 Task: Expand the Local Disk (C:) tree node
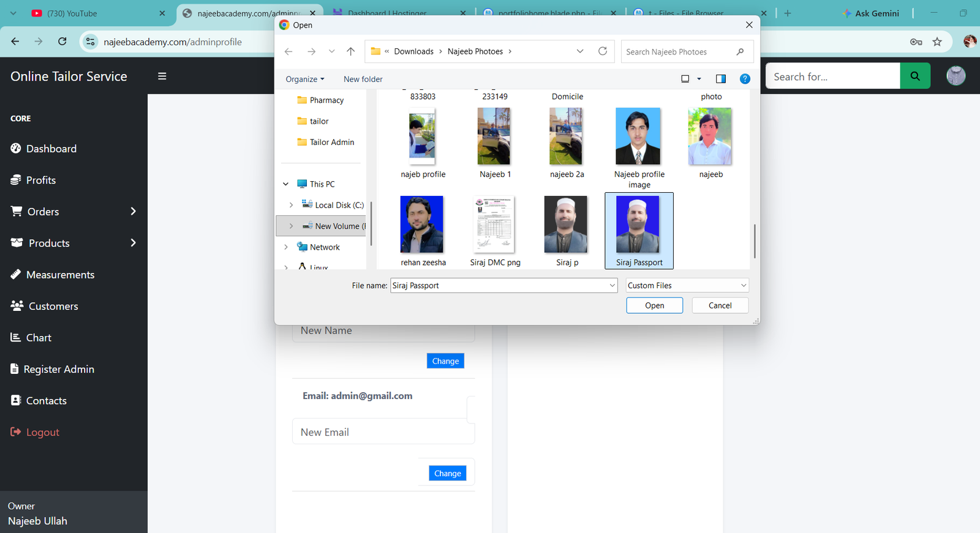(x=291, y=205)
